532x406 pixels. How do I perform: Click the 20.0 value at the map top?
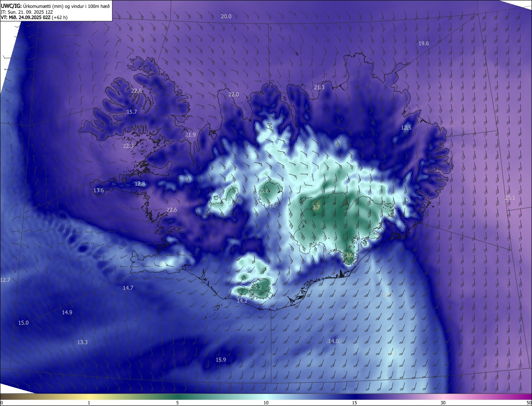click(226, 16)
